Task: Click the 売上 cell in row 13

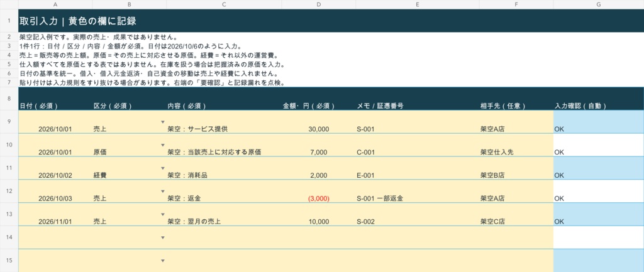Action: tap(130, 214)
